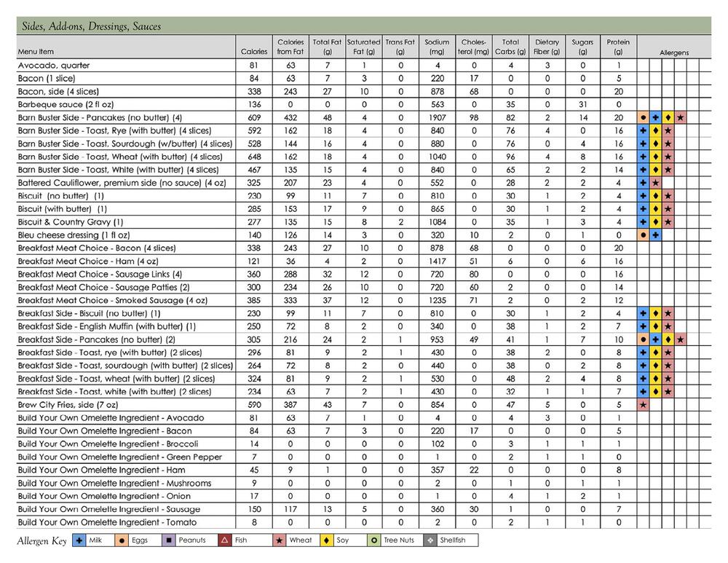Select the Wheat star icon in the legend
Screen dimensions: 728x563
coord(278,541)
